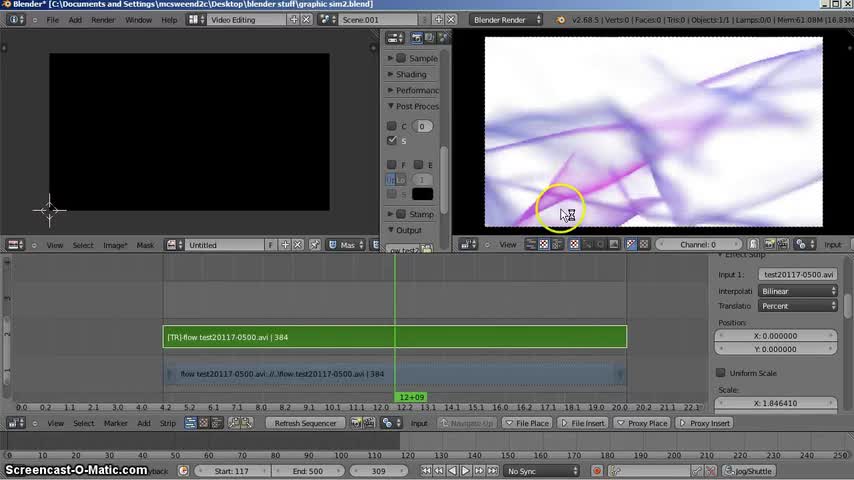The image size is (854, 480).
Task: Unlink the Untitled image with X icon
Action: [x=298, y=245]
